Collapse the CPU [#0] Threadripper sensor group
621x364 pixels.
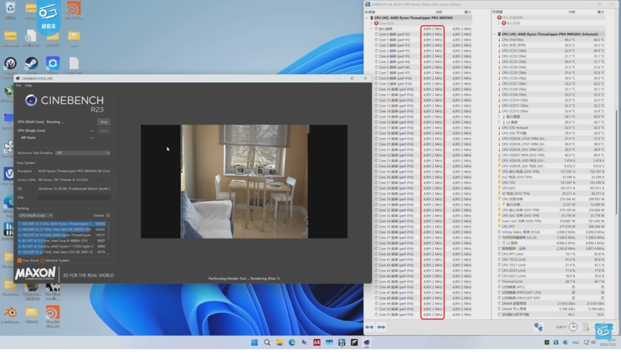coord(367,18)
